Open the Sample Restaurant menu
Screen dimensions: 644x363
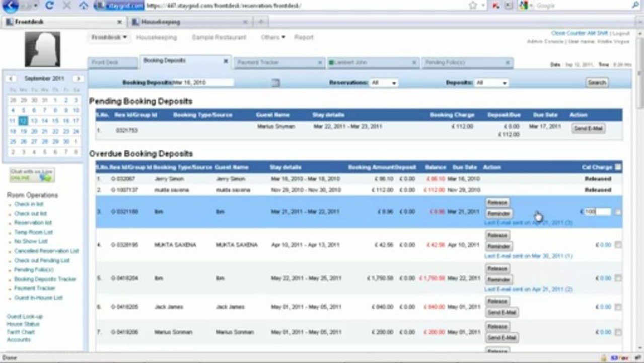[219, 37]
